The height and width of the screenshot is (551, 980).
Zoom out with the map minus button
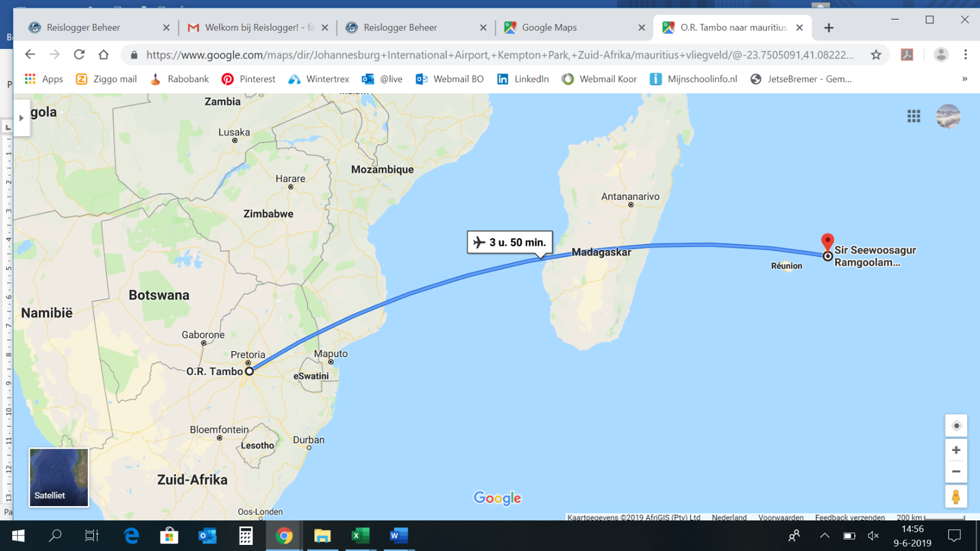click(956, 471)
